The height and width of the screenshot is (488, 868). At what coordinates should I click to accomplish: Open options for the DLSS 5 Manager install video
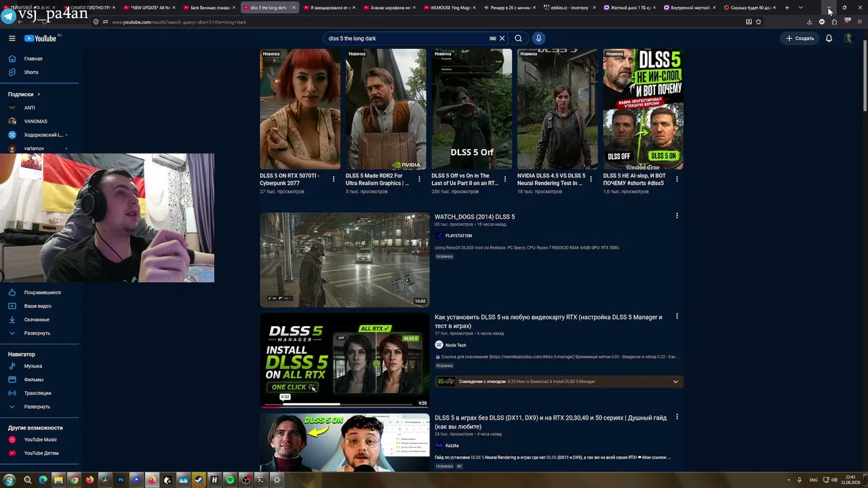(677, 317)
